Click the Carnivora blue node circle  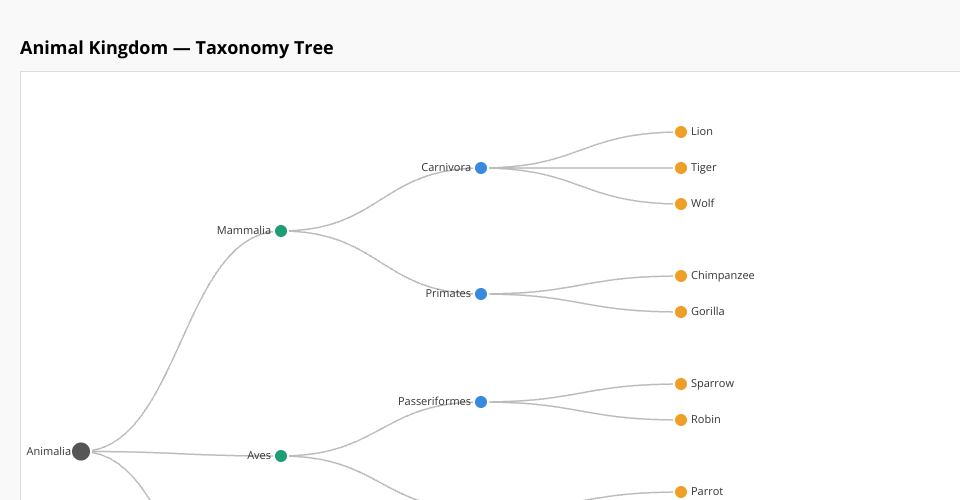tap(481, 168)
